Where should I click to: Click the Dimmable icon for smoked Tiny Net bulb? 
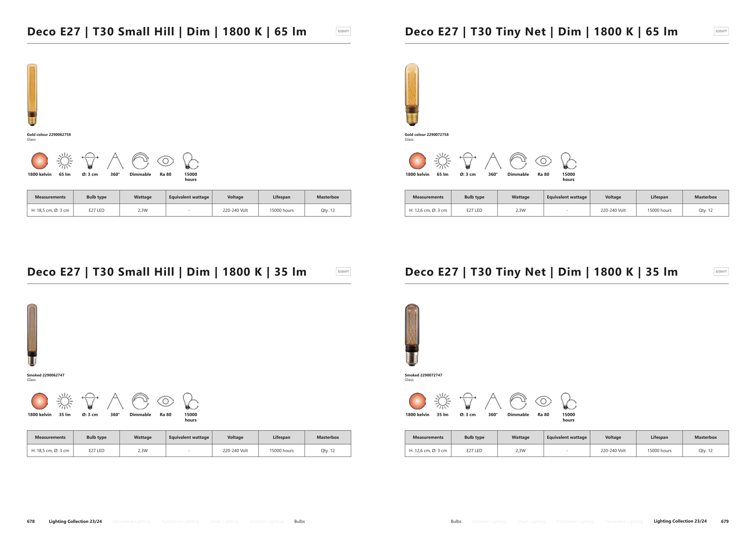click(518, 401)
